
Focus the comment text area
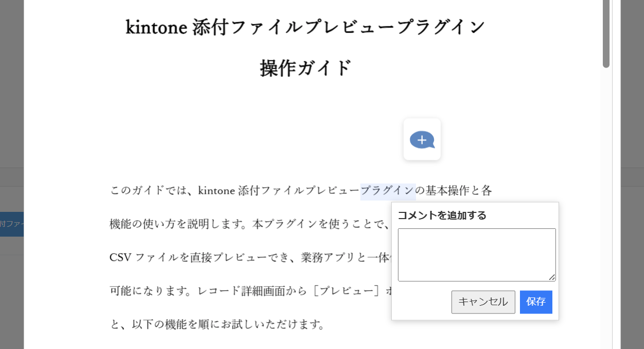(476, 255)
